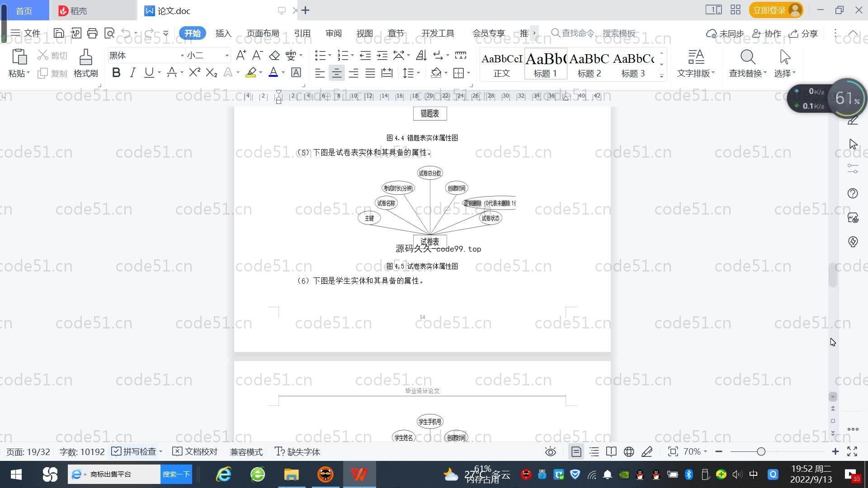Toggle Underline formatting
Image resolution: width=868 pixels, height=488 pixels.
click(149, 72)
